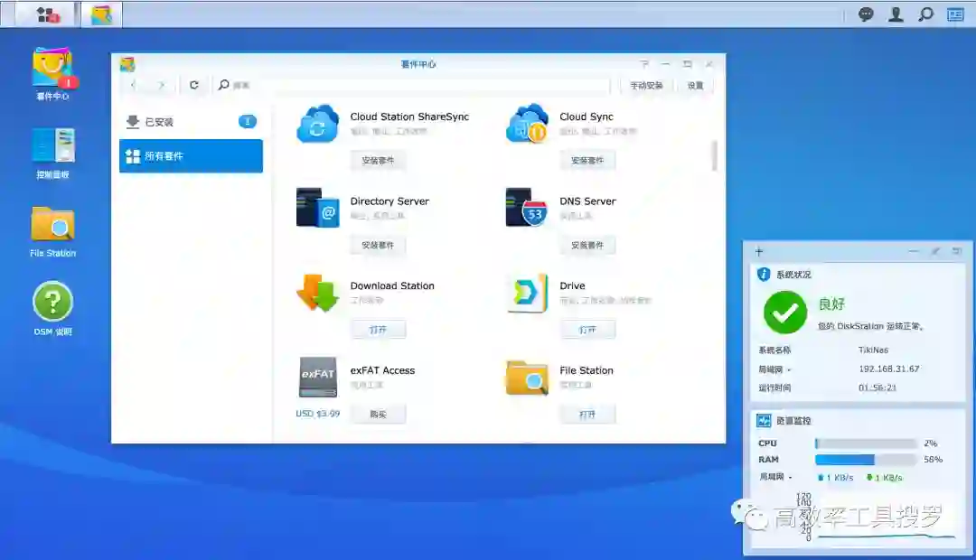Open Package Center Settings button
Screen dimensions: 976x560
point(695,85)
